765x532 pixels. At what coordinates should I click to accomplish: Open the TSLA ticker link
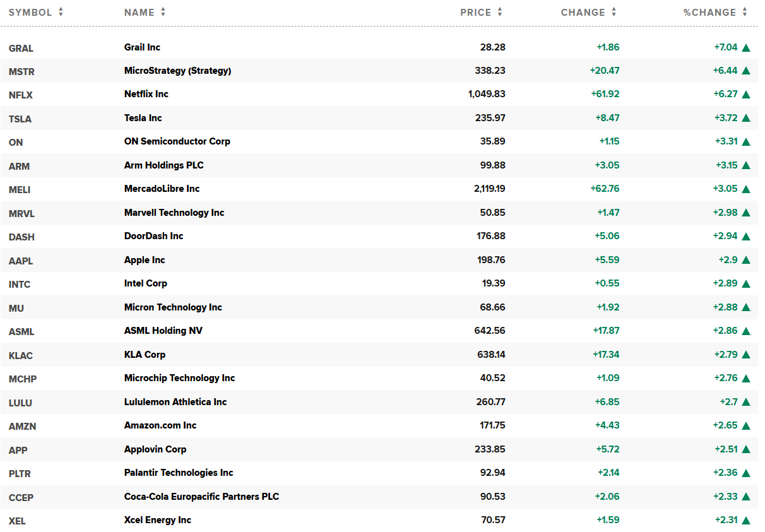coord(20,119)
